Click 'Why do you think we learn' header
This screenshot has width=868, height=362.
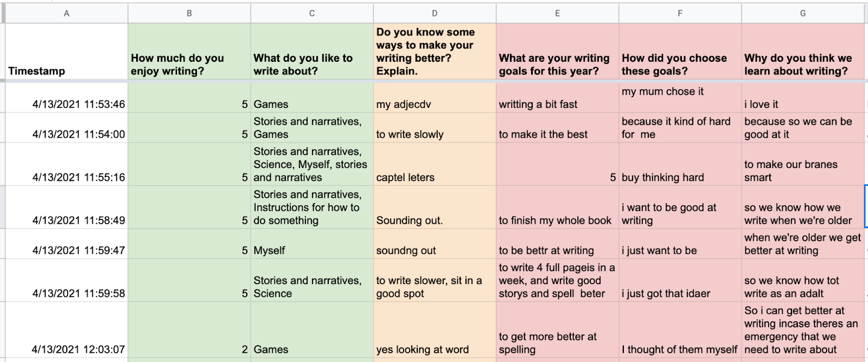[x=802, y=52]
